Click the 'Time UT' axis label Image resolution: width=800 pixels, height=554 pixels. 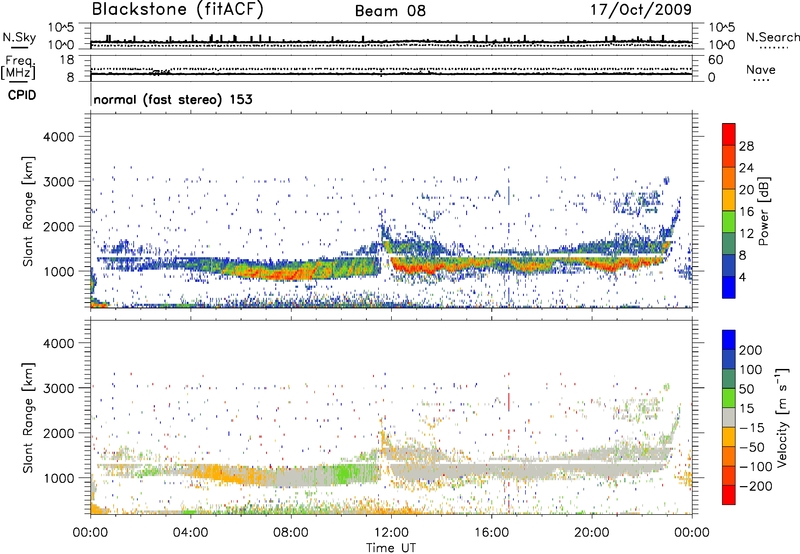click(x=391, y=547)
